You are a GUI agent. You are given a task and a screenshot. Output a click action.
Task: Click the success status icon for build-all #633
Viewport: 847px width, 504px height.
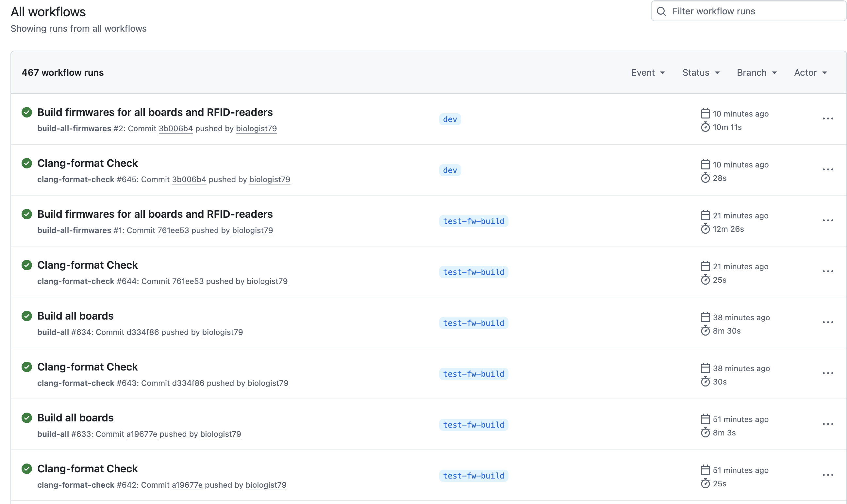click(x=26, y=418)
